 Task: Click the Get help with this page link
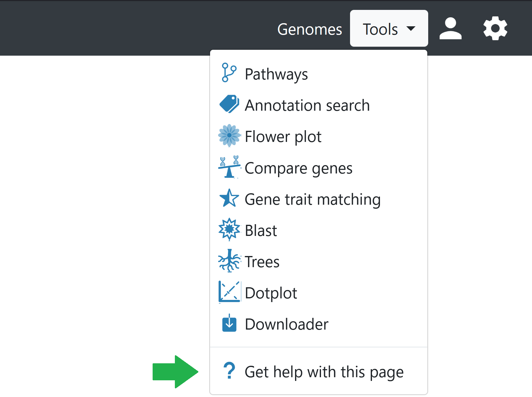pos(324,372)
